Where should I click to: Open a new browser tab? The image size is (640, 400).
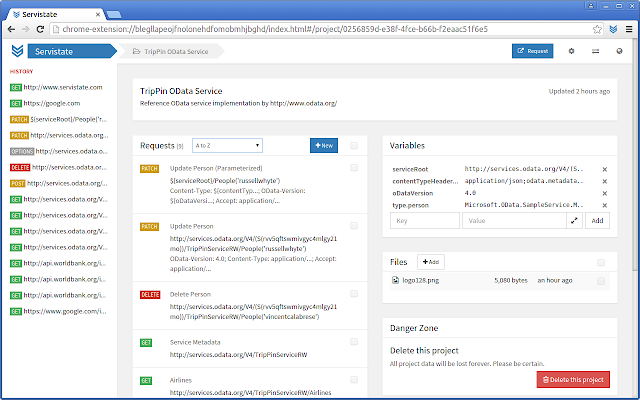[114, 15]
